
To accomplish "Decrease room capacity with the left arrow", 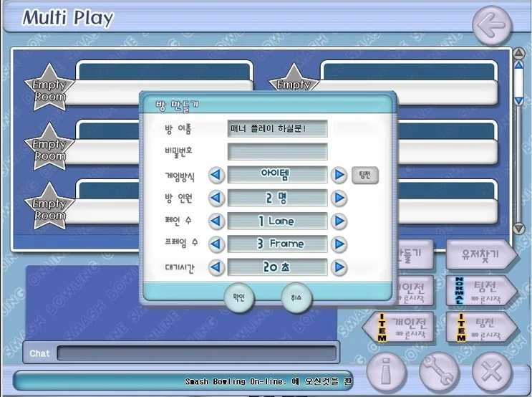I will [216, 198].
